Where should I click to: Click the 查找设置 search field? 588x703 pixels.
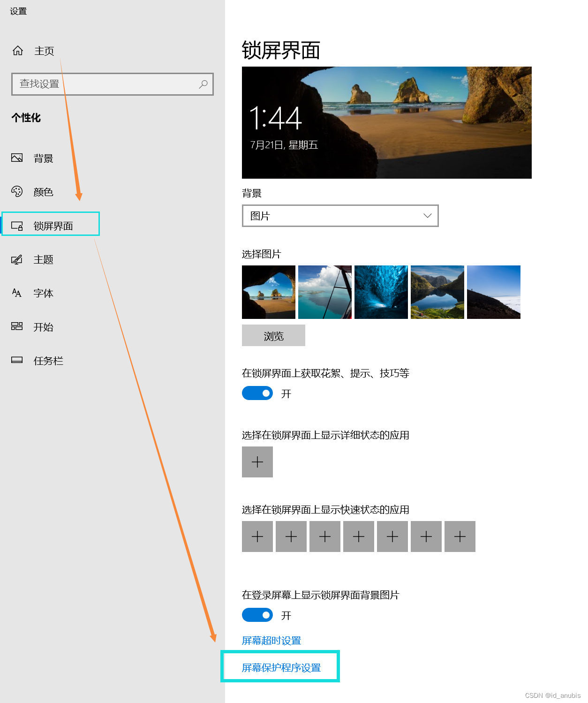click(113, 84)
